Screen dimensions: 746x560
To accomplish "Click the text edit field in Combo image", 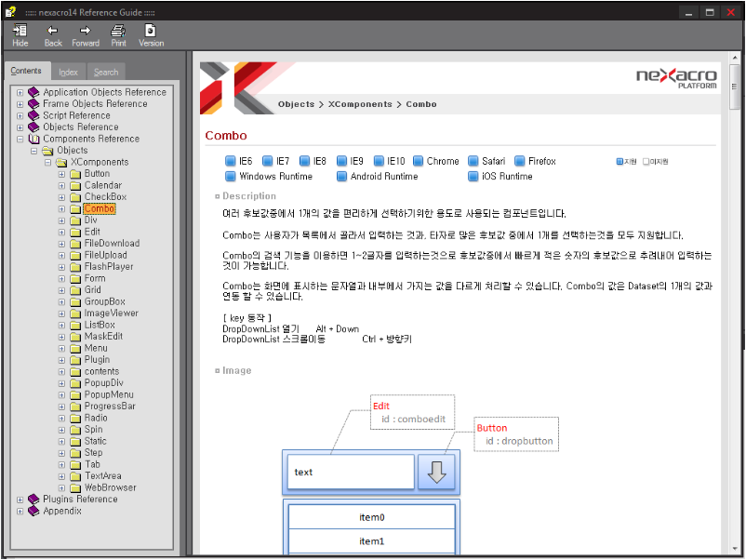I will (x=351, y=472).
